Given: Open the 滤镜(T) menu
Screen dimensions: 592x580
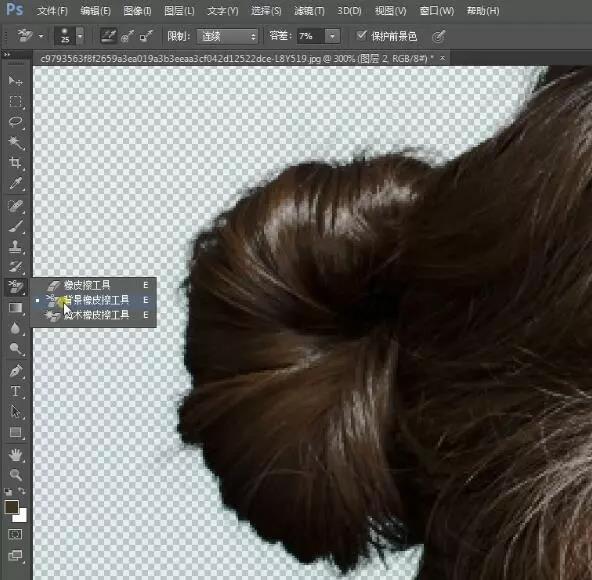Looking at the screenshot, I should pos(309,11).
